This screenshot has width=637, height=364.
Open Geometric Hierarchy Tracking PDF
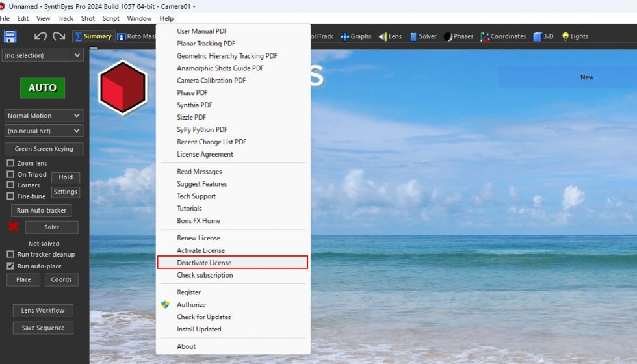tap(233, 56)
